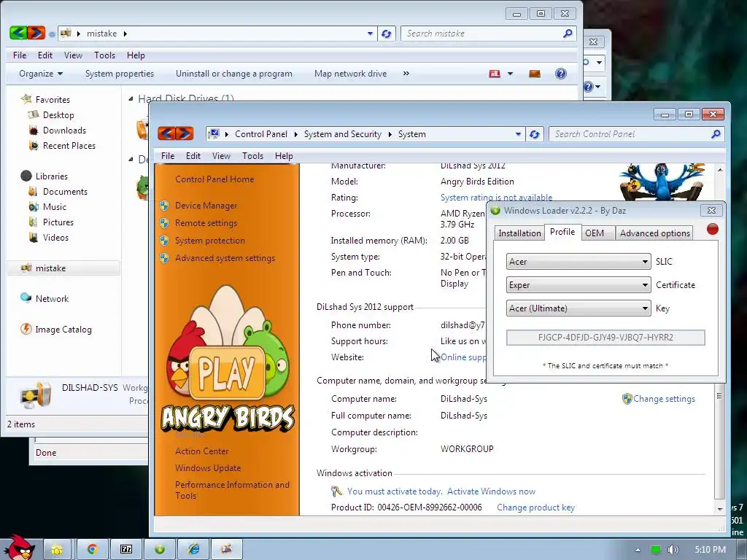Open the Chrome taskbar icon
747x560 pixels.
[93, 550]
